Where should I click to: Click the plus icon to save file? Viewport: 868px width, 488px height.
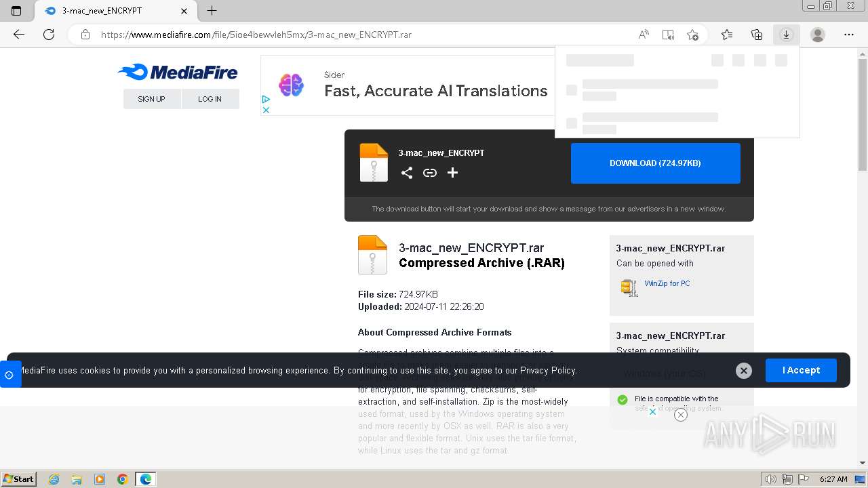coord(452,173)
